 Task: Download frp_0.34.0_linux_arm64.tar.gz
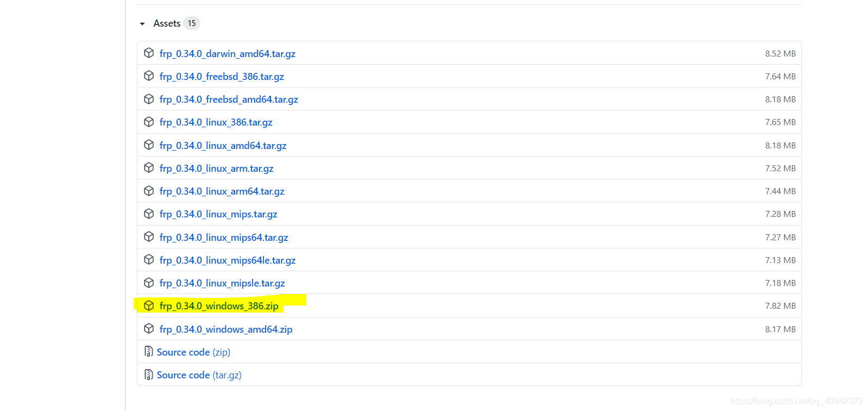tap(222, 191)
